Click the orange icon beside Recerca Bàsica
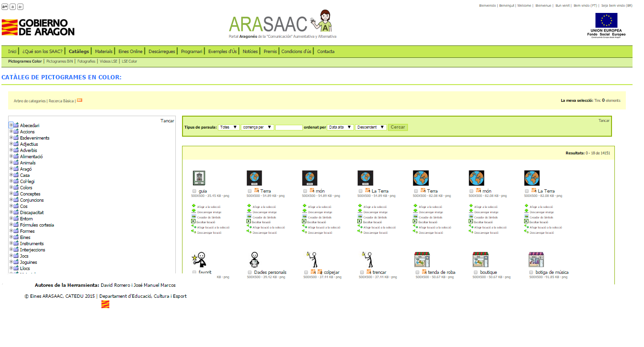 click(x=80, y=100)
